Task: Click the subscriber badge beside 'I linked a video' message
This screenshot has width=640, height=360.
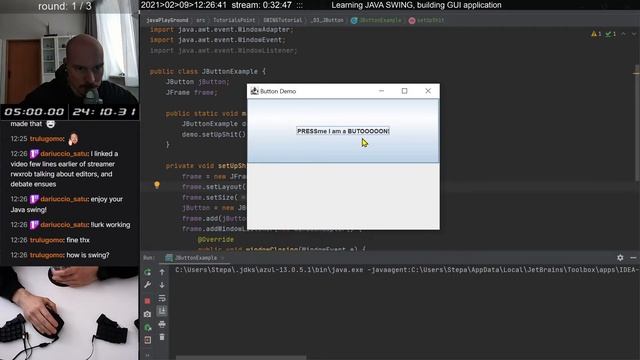Action: (x=34, y=153)
